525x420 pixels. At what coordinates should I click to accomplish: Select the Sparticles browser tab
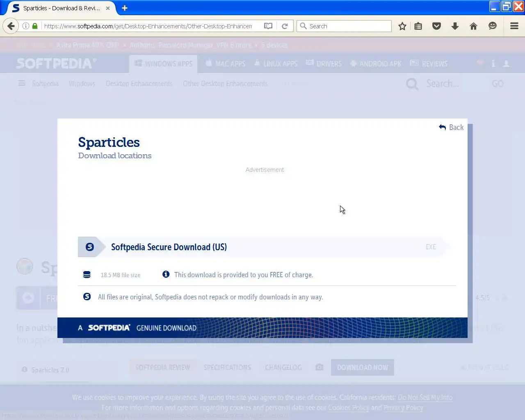[62, 8]
